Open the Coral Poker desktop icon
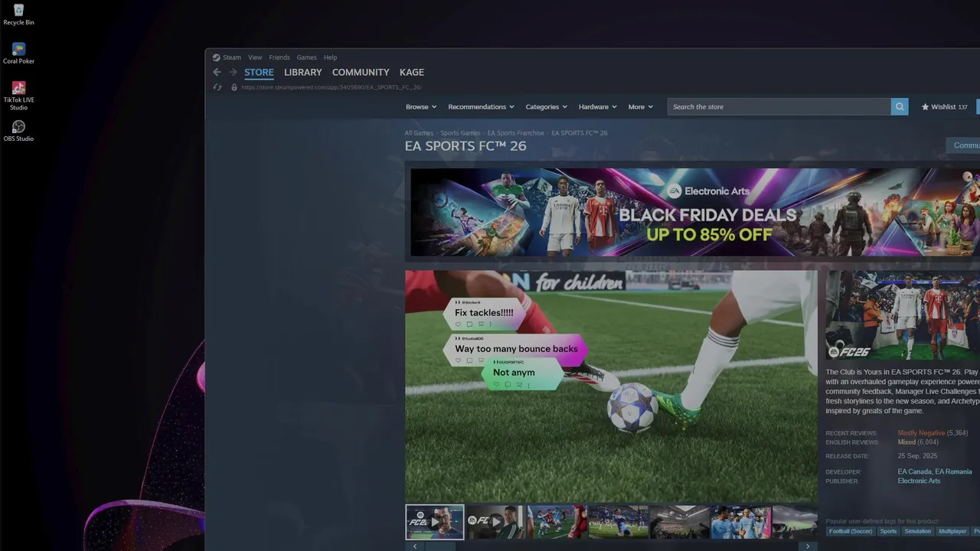Image resolution: width=980 pixels, height=551 pixels. pyautogui.click(x=18, y=54)
